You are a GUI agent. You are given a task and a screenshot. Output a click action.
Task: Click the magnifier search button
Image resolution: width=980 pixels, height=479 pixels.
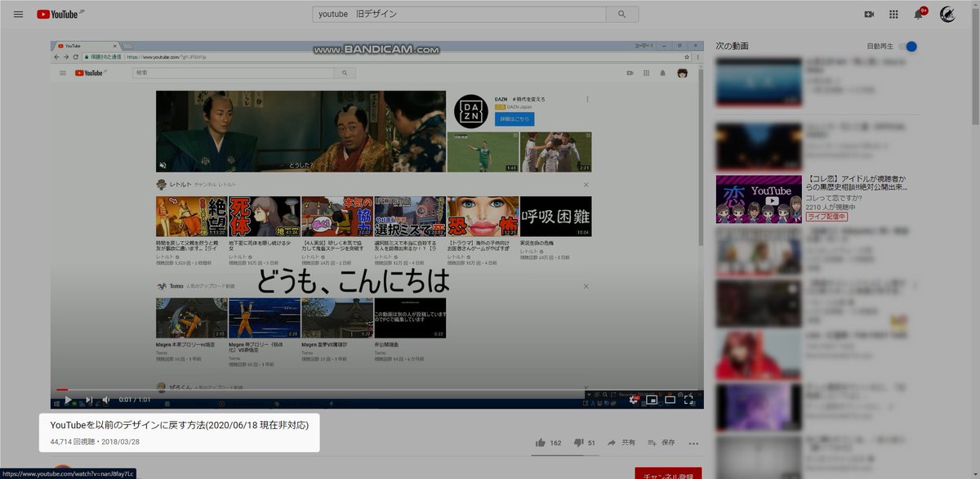[622, 15]
